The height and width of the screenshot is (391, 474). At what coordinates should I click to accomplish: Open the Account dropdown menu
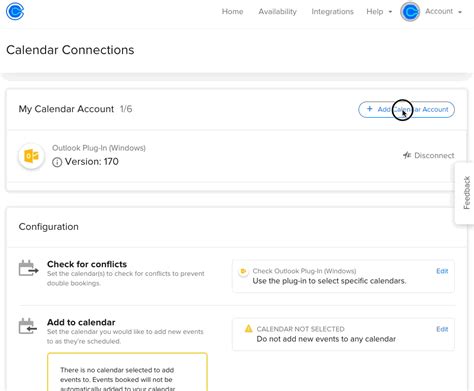click(x=443, y=12)
